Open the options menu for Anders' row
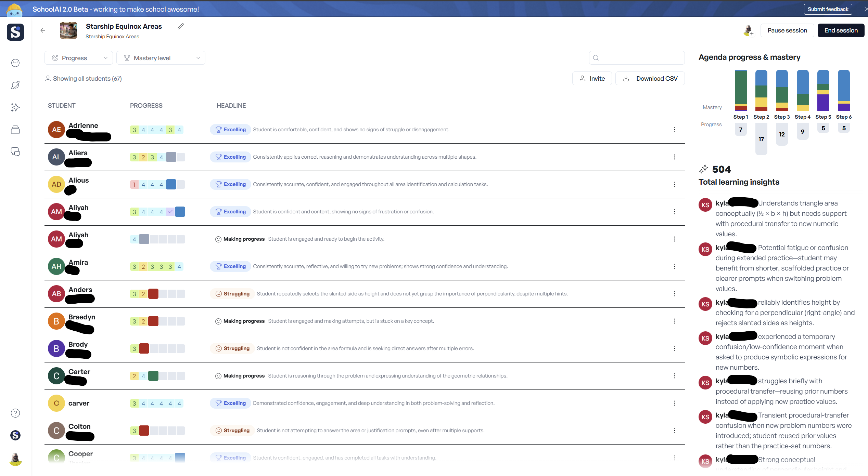The image size is (868, 476). point(674,294)
